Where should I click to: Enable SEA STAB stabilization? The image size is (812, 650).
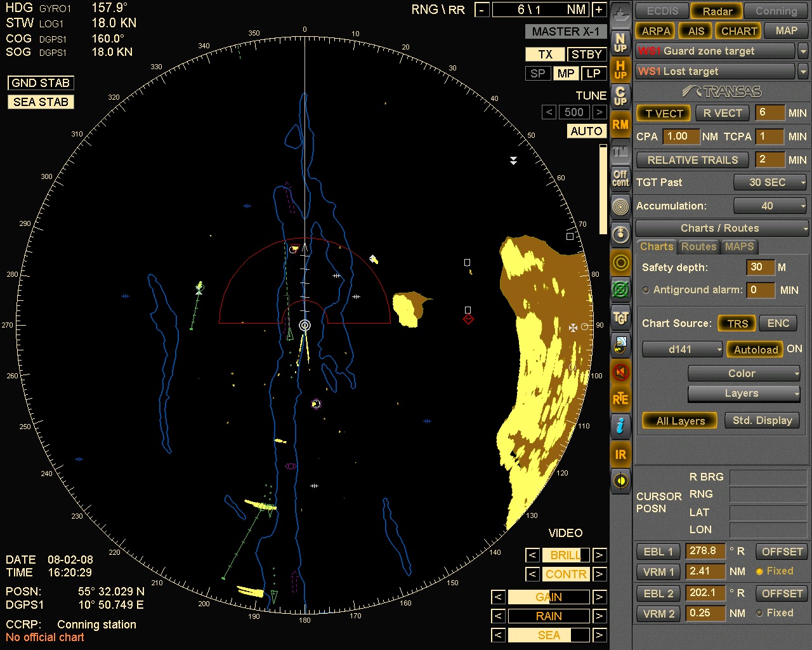40,102
